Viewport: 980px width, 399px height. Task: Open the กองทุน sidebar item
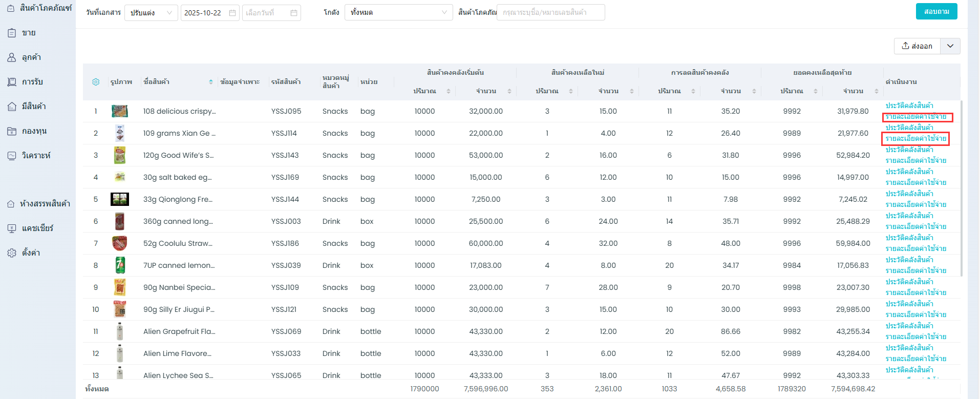34,131
